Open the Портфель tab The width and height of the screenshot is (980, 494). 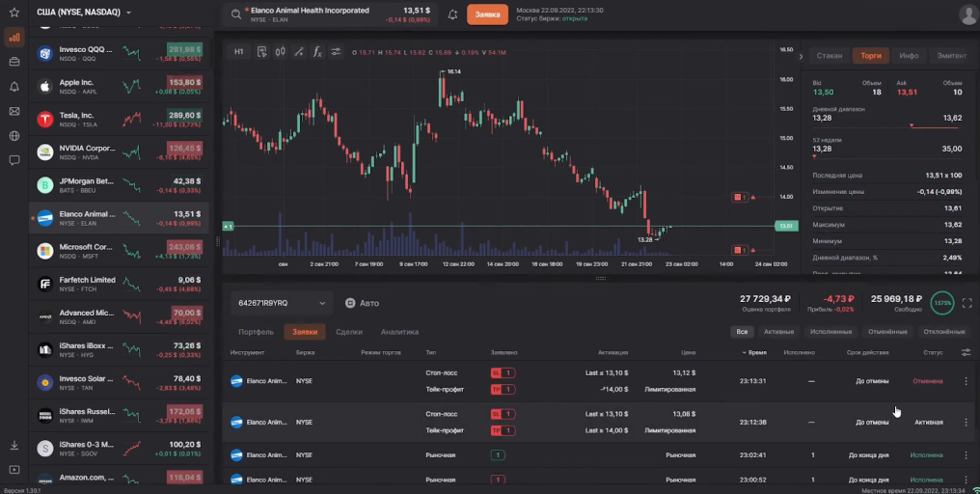tap(256, 332)
